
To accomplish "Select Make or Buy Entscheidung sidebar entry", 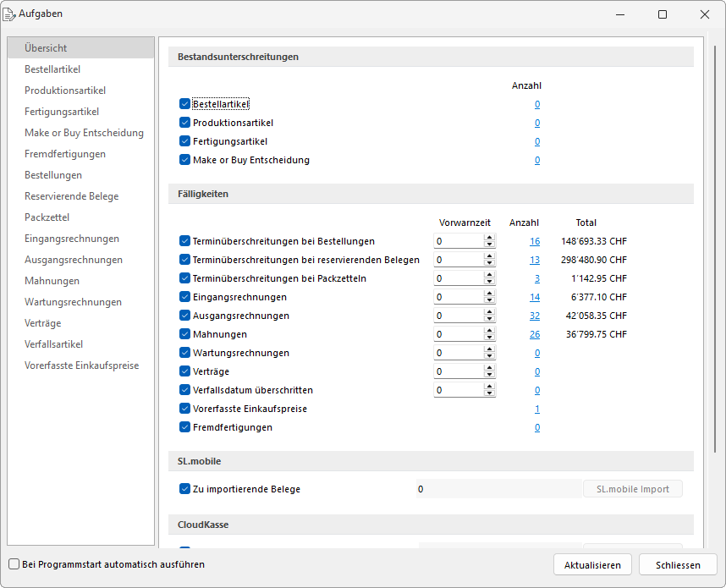I will point(84,133).
